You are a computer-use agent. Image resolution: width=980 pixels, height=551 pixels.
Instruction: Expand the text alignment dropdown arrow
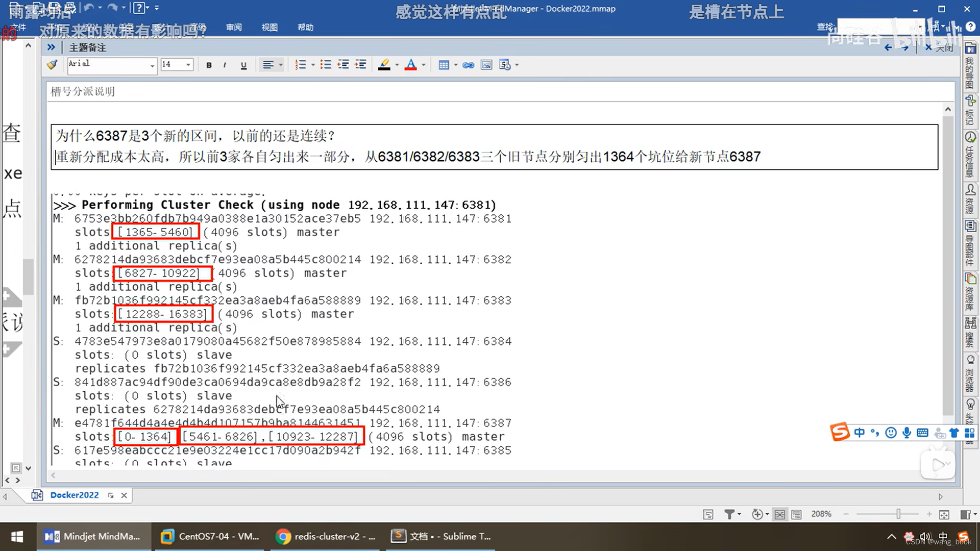(281, 65)
